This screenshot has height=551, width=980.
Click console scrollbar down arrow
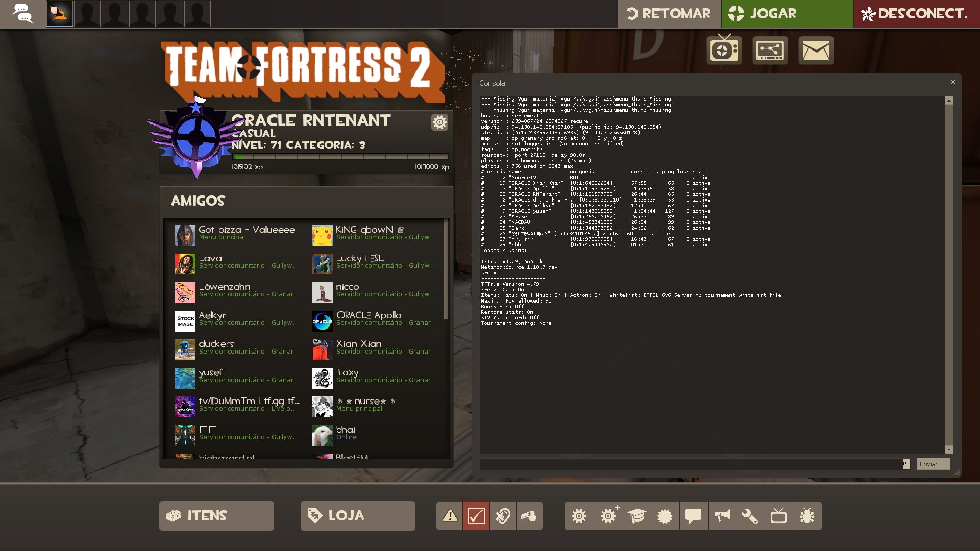(x=949, y=449)
